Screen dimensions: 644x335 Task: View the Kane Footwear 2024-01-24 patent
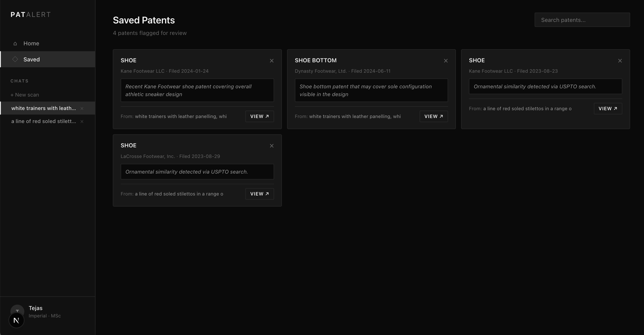pyautogui.click(x=260, y=117)
